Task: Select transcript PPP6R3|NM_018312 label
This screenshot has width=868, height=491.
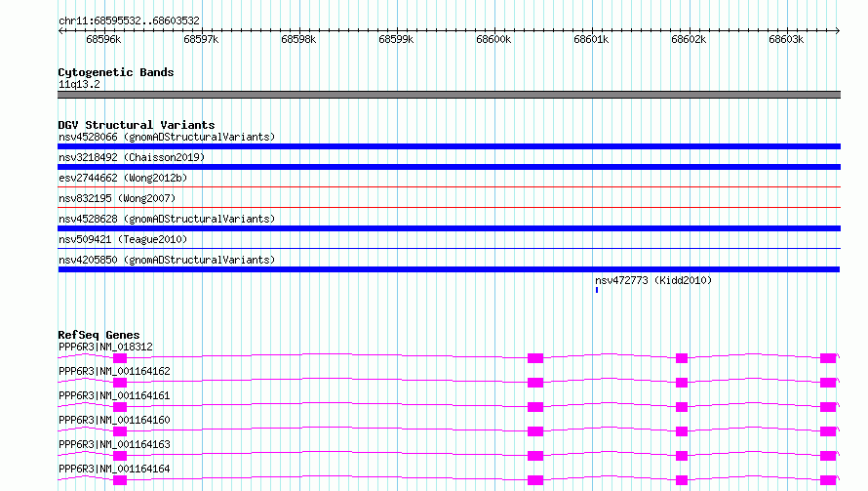Action: tap(105, 347)
